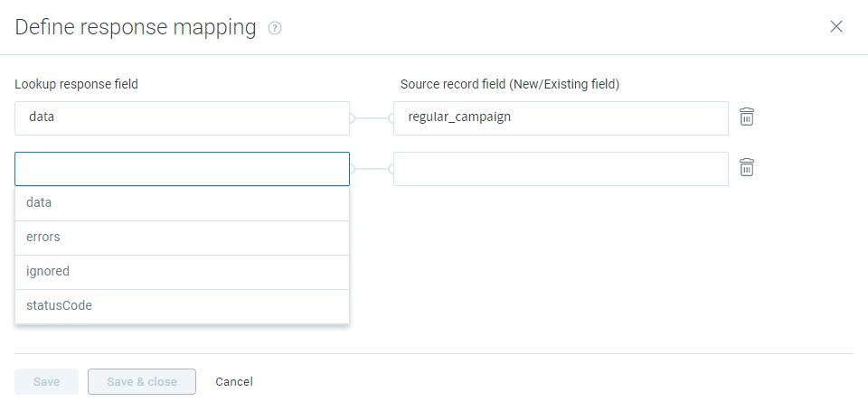Click the 'Define response mapping' dialog title
Image resolution: width=868 pixels, height=411 pixels.
[136, 27]
